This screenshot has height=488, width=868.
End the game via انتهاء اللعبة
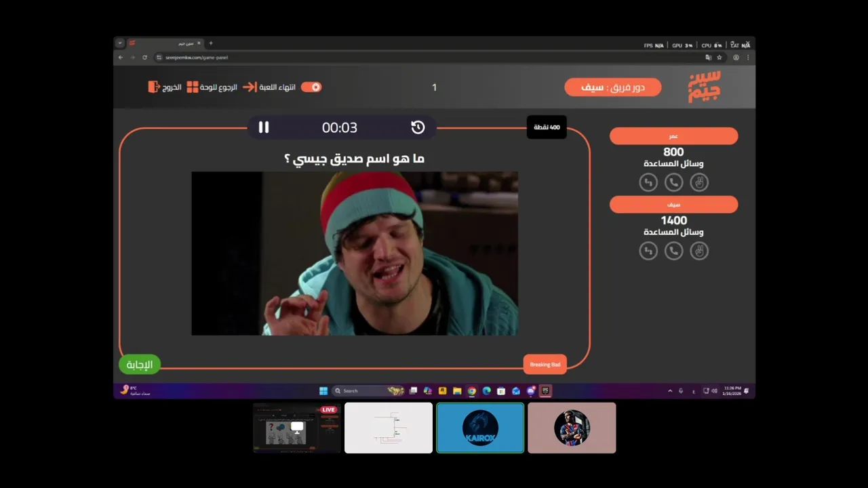[277, 87]
